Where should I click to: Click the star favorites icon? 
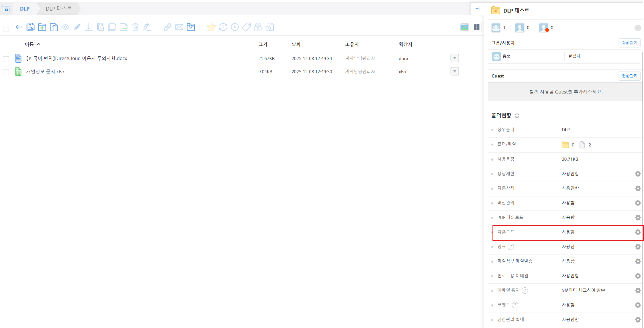coord(211,27)
